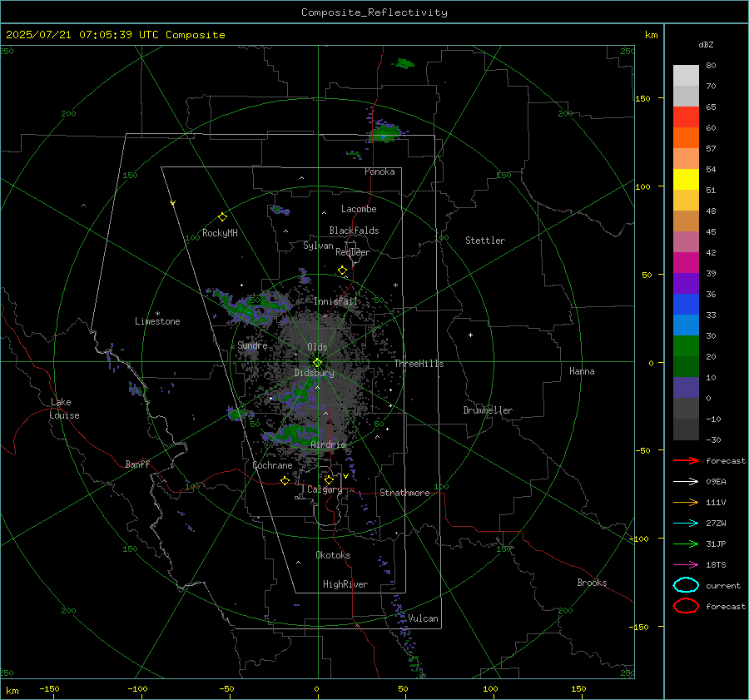Pick the dark orange swatch below 60
The image size is (749, 700).
[686, 137]
